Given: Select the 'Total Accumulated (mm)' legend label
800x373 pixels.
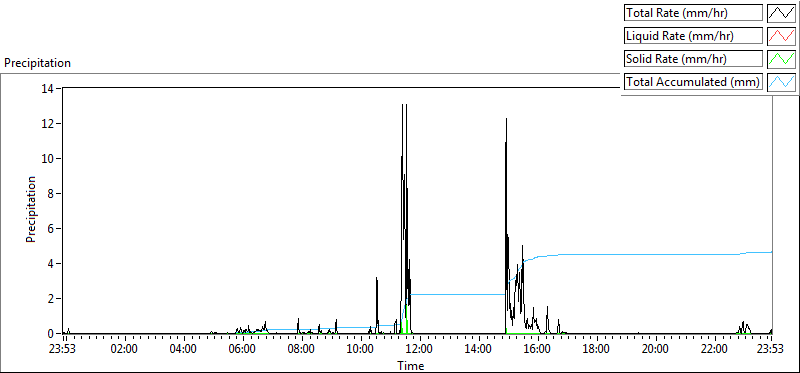Looking at the screenshot, I should [693, 82].
